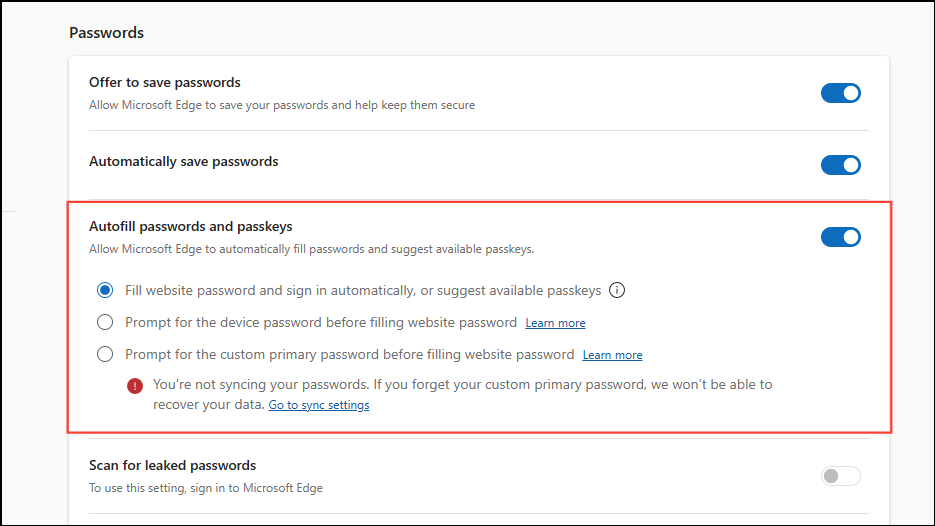The height and width of the screenshot is (526, 935).
Task: Click the Scan for leaked passwords title
Action: [172, 465]
